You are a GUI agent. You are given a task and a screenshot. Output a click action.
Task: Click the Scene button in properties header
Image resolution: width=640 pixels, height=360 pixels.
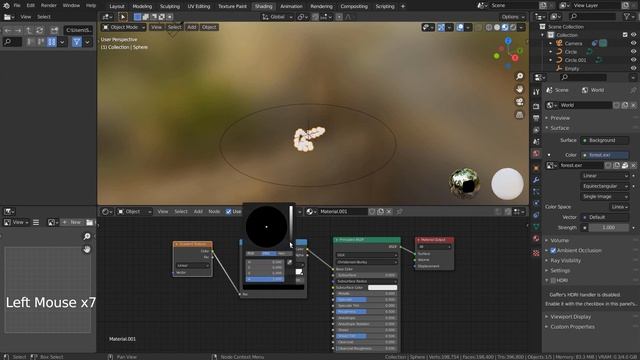point(558,90)
